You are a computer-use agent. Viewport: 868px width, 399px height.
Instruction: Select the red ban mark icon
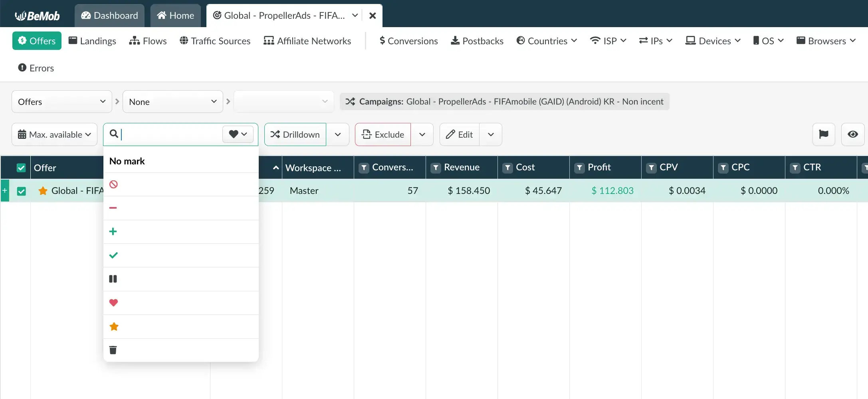coord(113,184)
